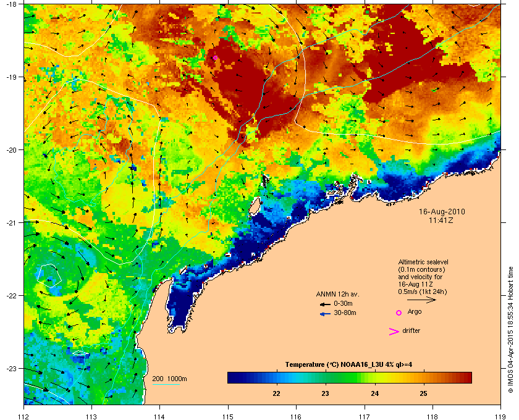Screen dimensions: 519x420
Task: Click the temperature colorbar at 24 degrees
Action: coord(374,377)
